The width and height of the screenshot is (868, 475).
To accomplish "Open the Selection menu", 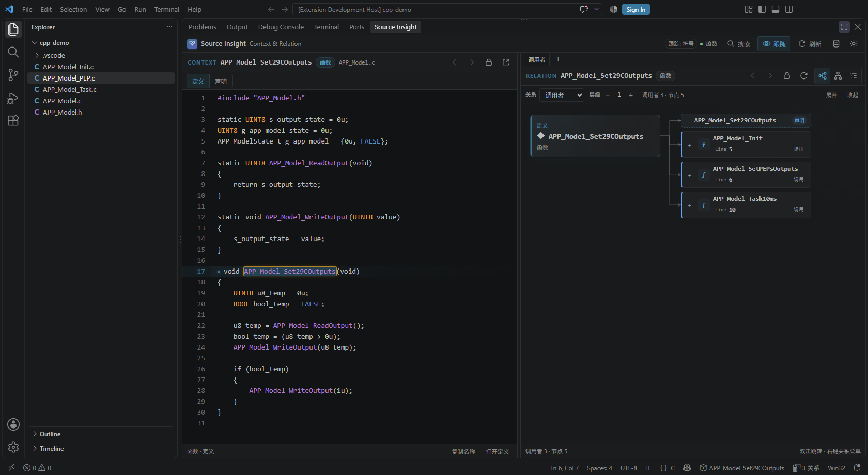I will coord(73,9).
